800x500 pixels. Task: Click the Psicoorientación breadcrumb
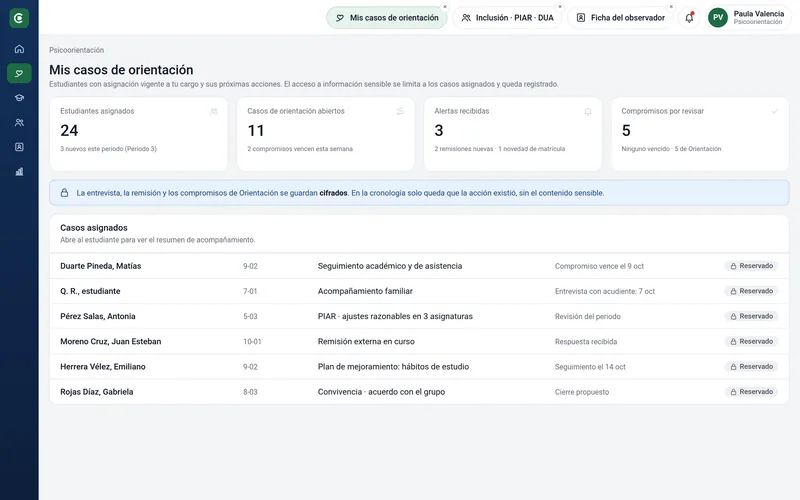click(77, 50)
